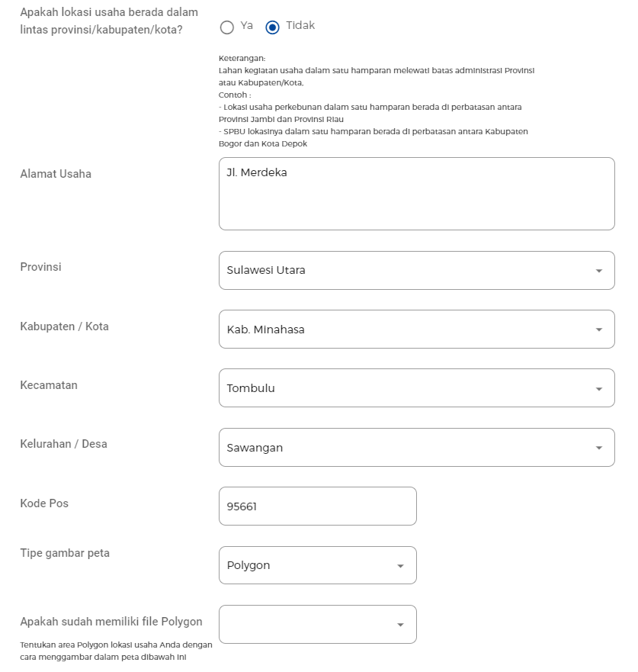Click the Kode Pos input with 95661
The image size is (638, 672).
click(318, 506)
